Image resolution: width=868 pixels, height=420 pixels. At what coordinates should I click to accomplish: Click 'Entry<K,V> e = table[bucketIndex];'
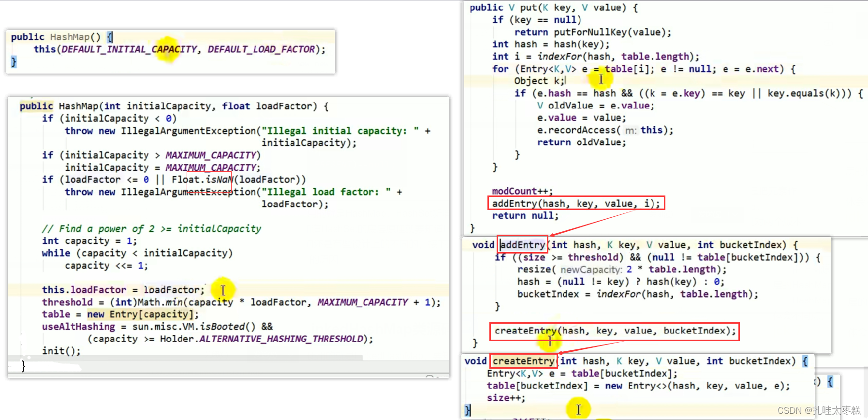click(x=582, y=374)
